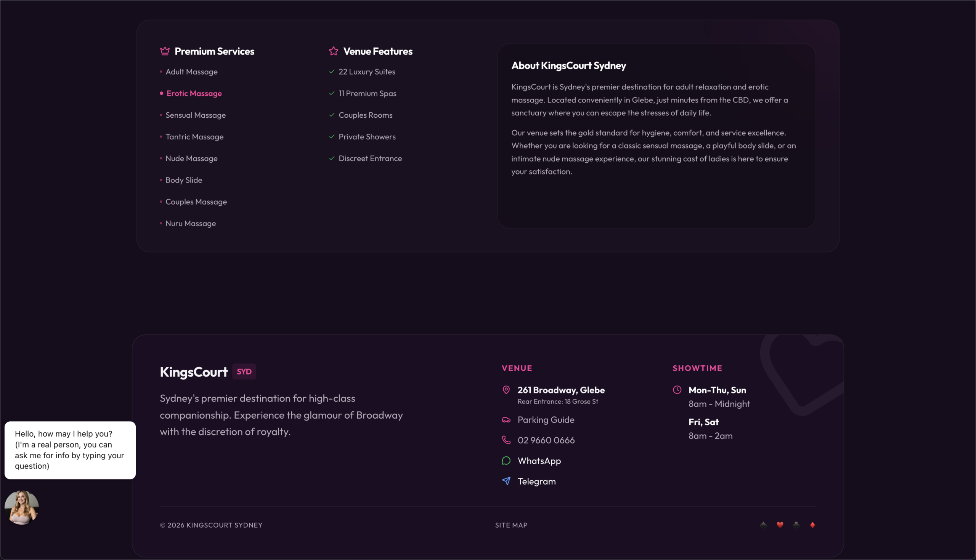
Task: Click the green WhatsApp bubble icon
Action: pyautogui.click(x=506, y=461)
